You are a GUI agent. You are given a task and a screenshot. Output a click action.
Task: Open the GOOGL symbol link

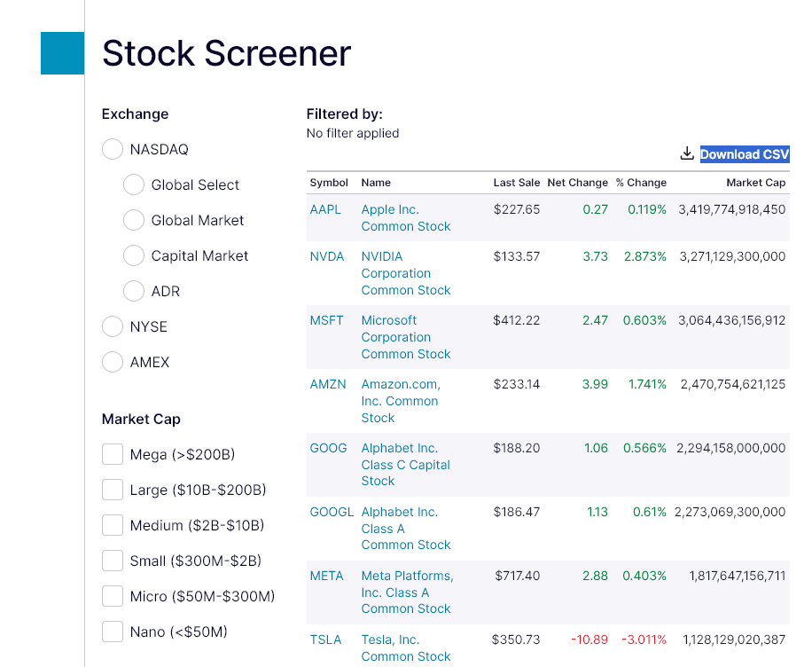[332, 512]
